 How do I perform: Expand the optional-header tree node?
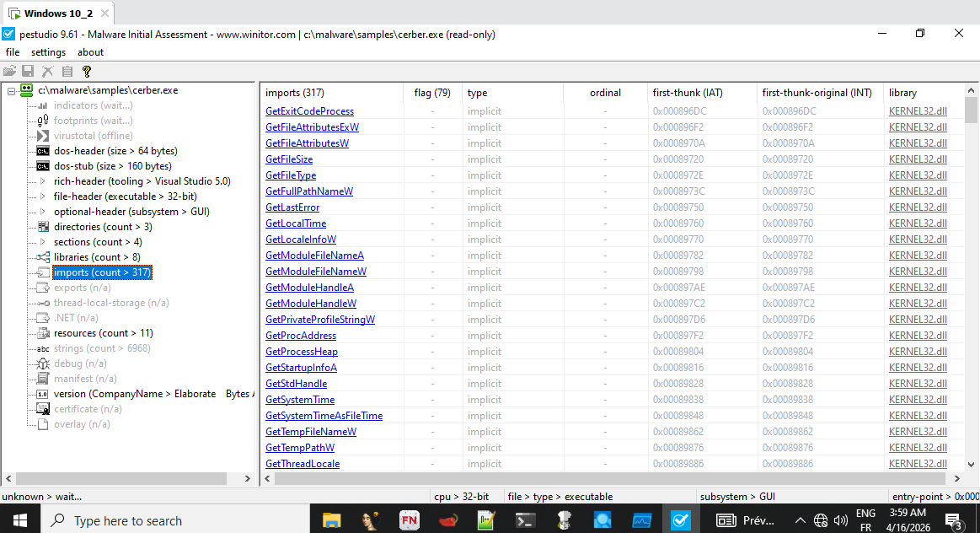coord(42,212)
